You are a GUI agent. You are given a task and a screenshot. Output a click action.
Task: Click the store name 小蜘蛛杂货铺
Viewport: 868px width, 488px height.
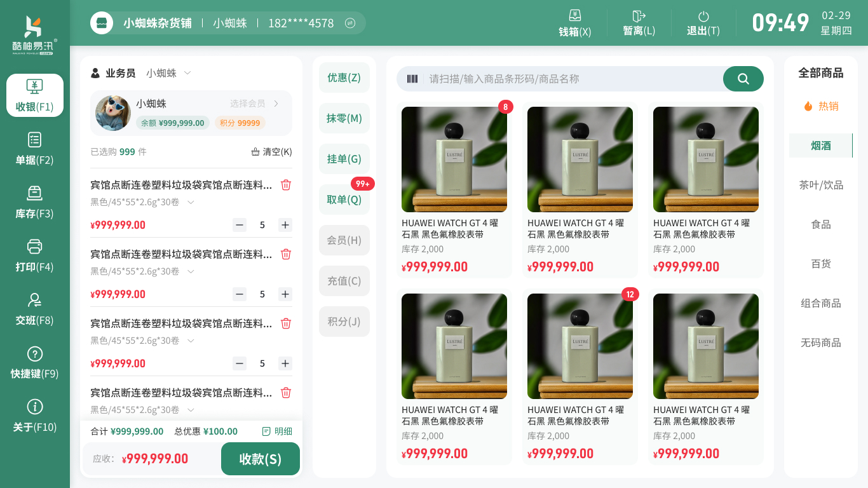pos(158,23)
